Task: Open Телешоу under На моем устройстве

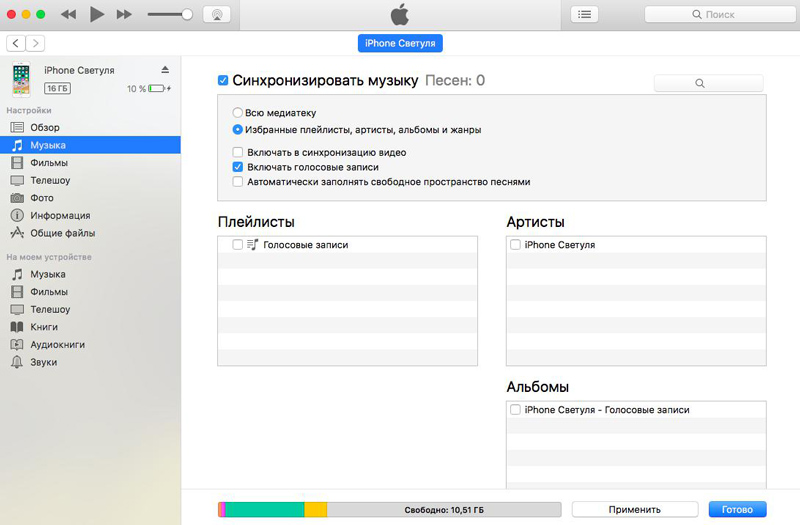Action: (90, 309)
